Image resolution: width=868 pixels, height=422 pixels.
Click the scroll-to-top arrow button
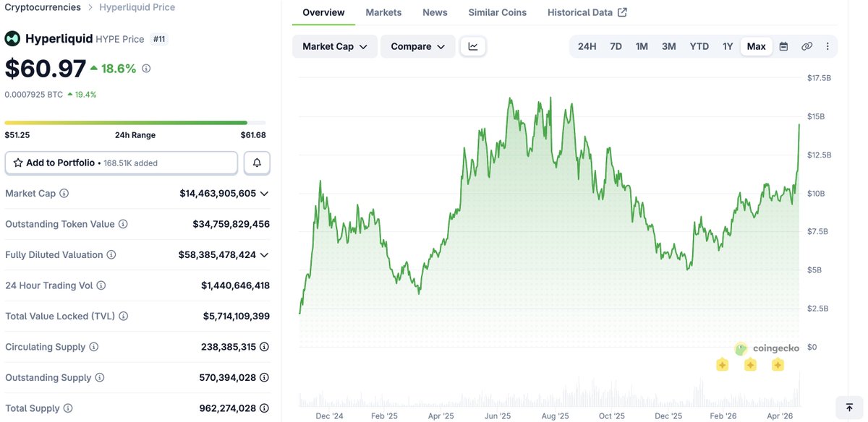[x=849, y=407]
